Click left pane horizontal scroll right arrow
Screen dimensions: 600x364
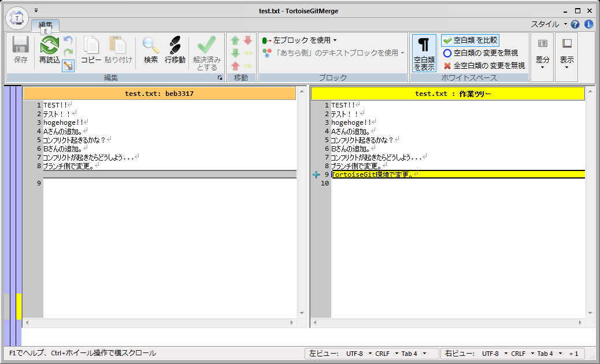[x=292, y=323]
